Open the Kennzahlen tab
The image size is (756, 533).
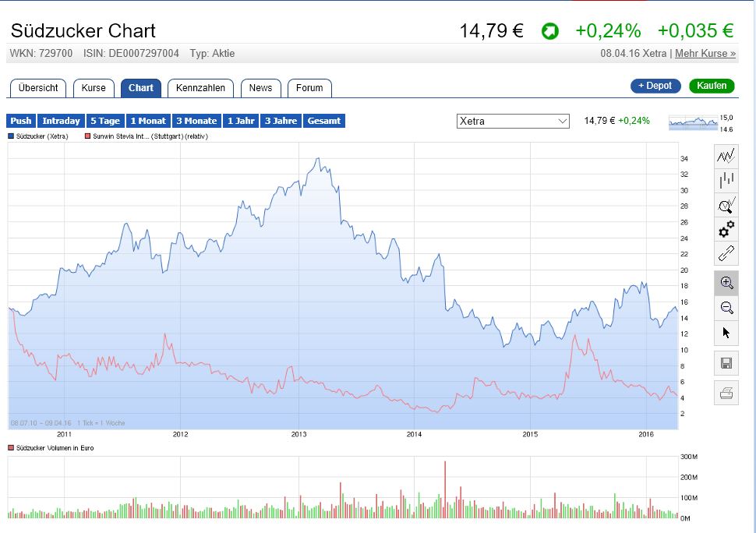(x=200, y=88)
